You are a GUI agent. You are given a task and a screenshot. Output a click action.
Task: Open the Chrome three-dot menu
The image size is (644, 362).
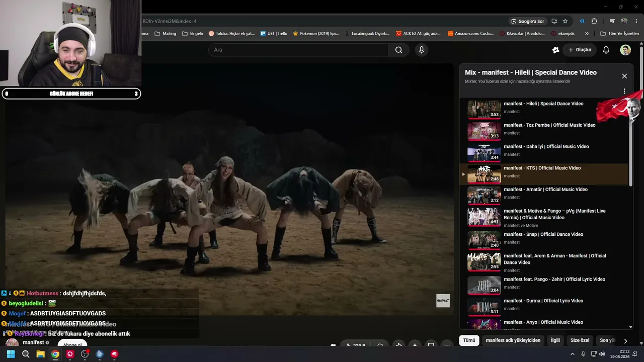[x=636, y=21]
